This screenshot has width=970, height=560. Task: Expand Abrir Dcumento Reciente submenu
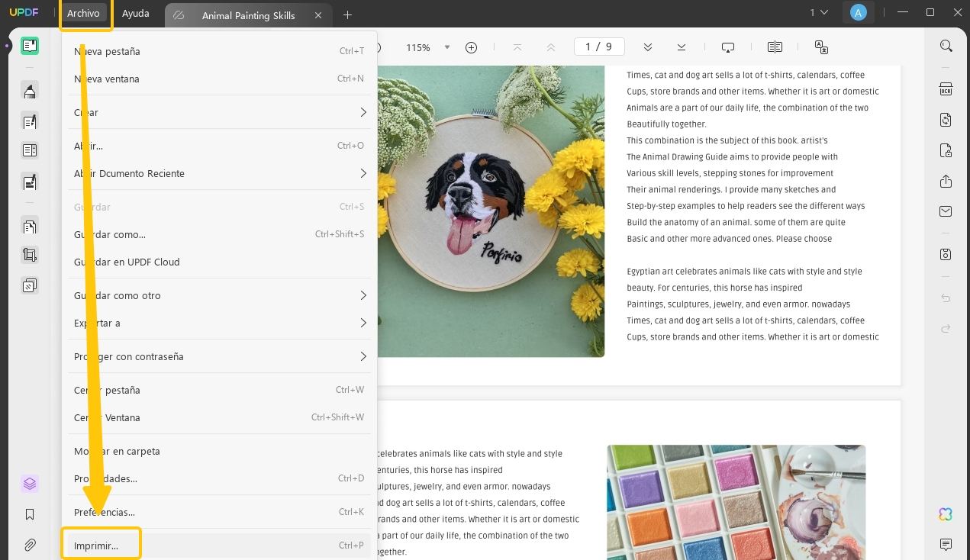click(x=219, y=173)
